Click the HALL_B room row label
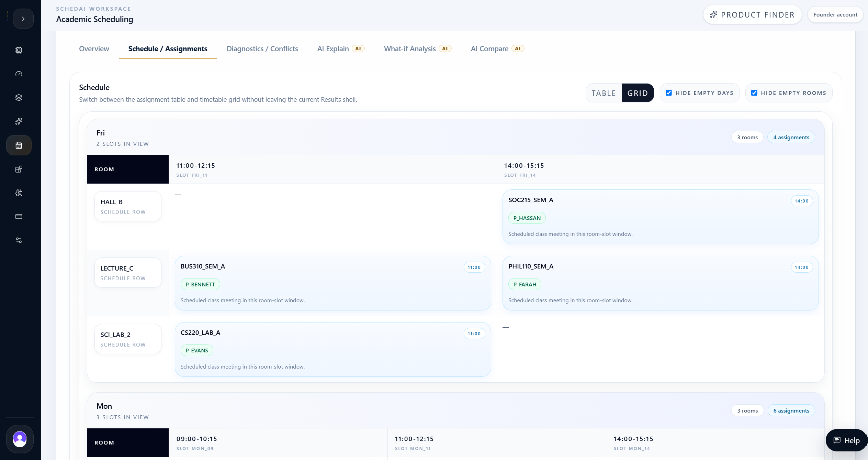 point(128,206)
